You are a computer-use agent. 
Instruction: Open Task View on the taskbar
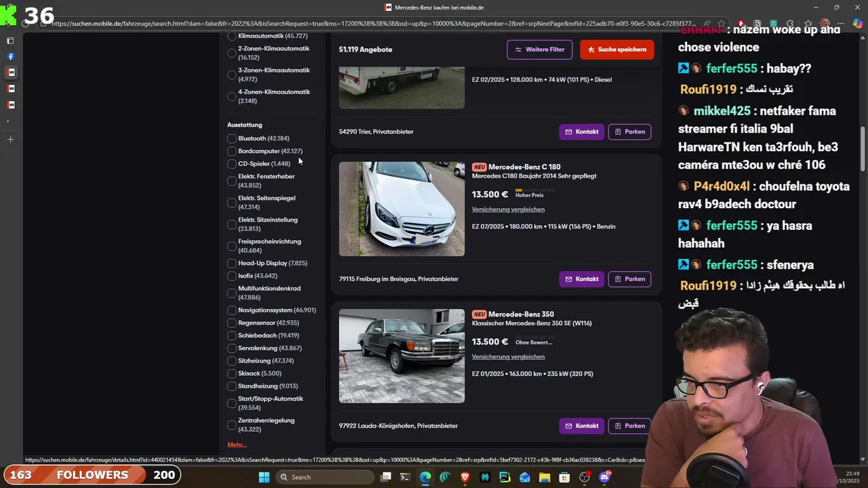[386, 477]
